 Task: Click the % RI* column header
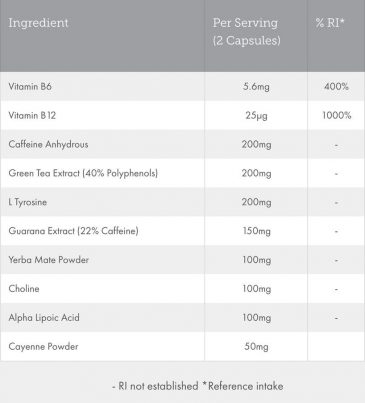[x=330, y=23]
